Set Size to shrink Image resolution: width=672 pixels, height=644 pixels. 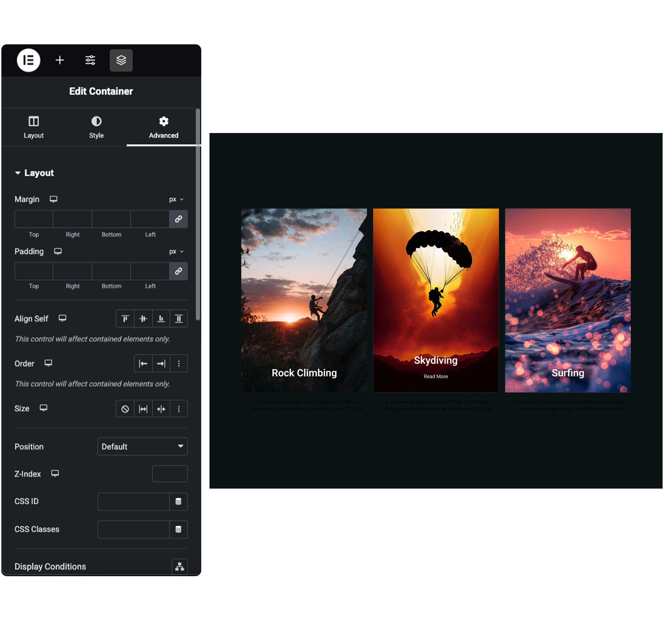161,409
